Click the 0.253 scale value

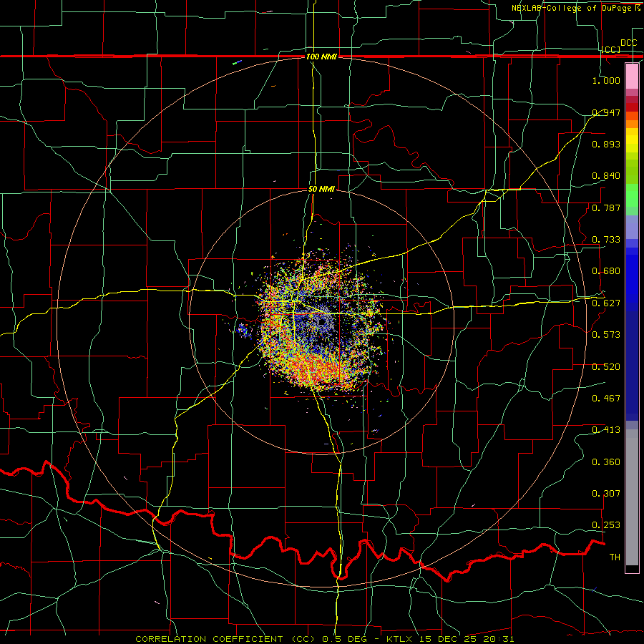tap(606, 525)
